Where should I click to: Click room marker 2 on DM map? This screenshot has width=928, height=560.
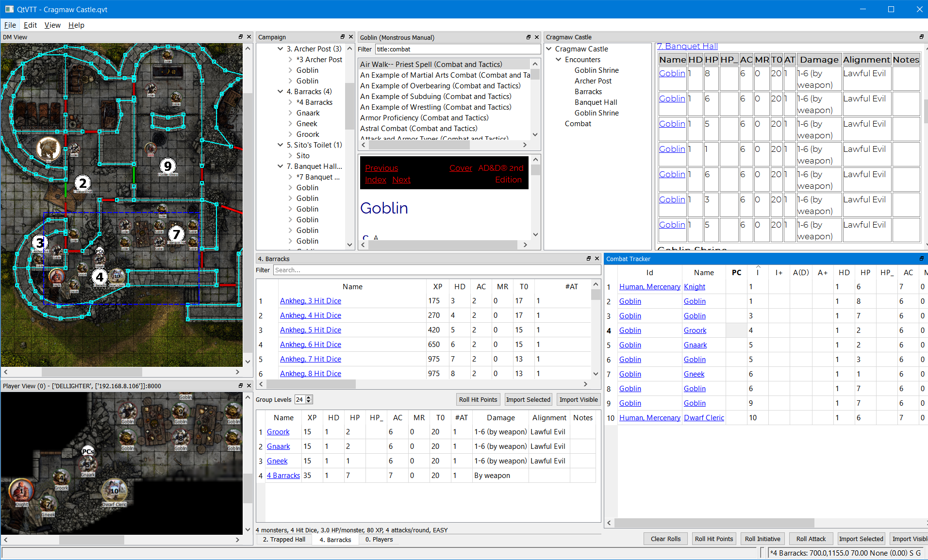coord(83,183)
